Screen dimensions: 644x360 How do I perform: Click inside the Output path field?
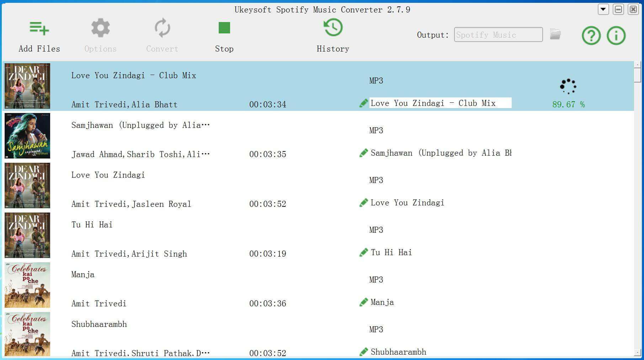498,34
